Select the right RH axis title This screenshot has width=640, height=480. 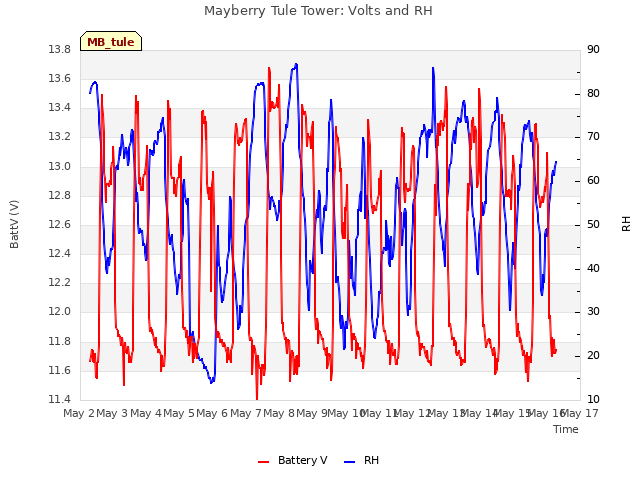coord(626,224)
